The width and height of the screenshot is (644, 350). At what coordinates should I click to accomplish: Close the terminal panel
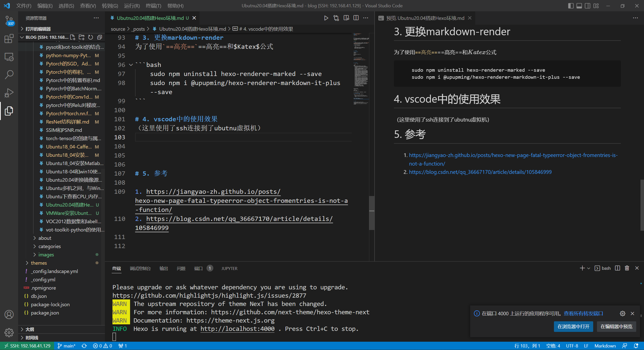[x=637, y=268]
